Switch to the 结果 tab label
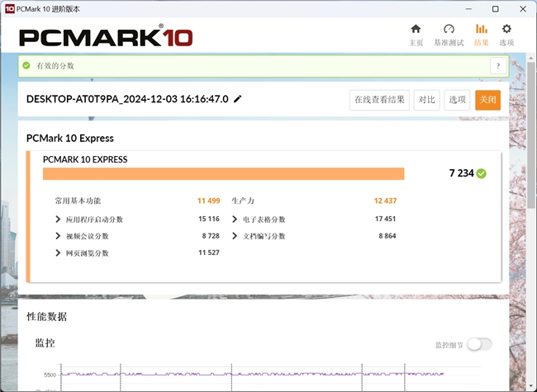This screenshot has width=537, height=392. click(x=481, y=43)
